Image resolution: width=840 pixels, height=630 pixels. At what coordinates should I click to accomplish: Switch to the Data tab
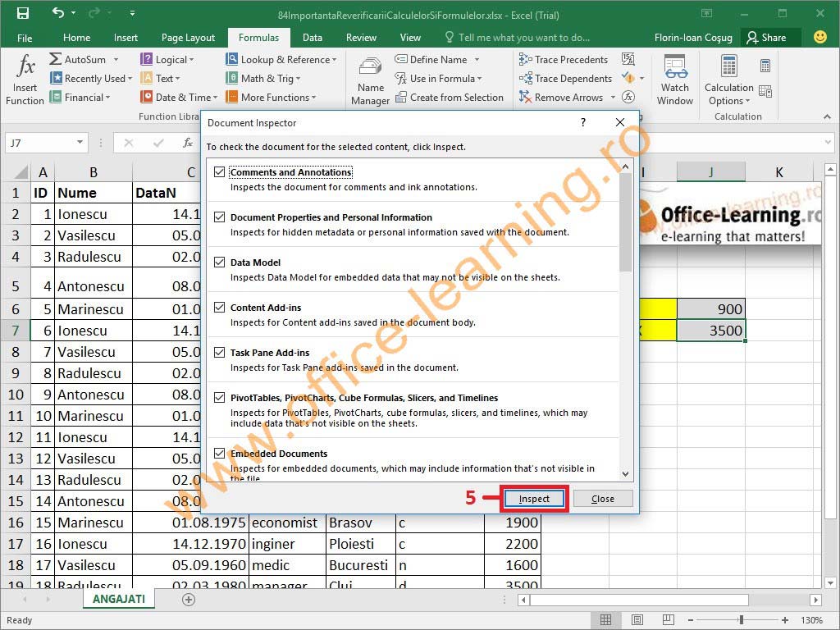click(x=313, y=38)
